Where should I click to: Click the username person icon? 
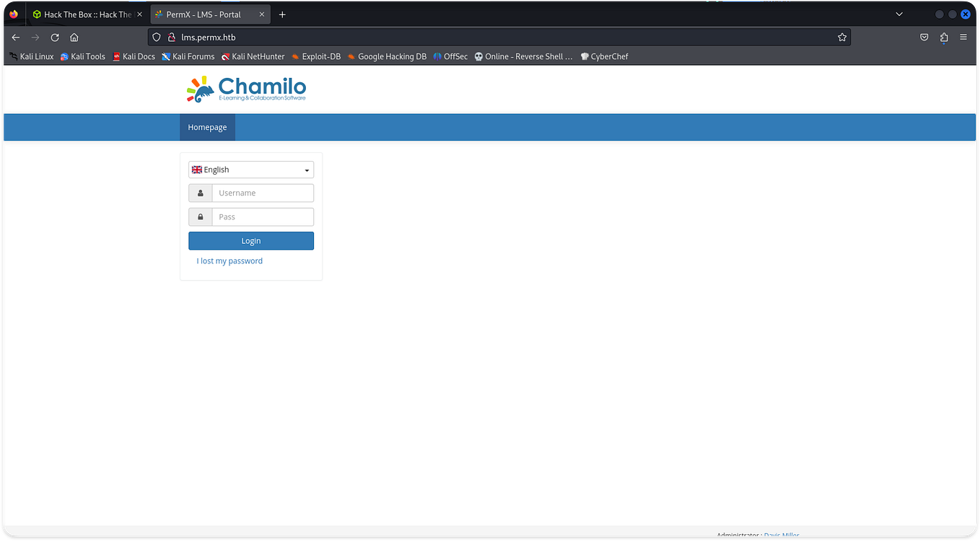point(200,193)
